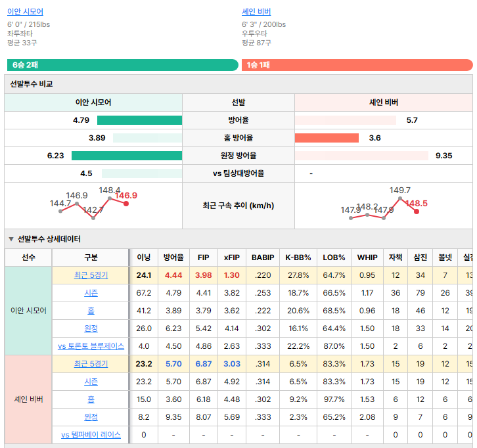The image size is (477, 448).
Task: Click the 148.5 latest velocity point
Action: pos(417,212)
